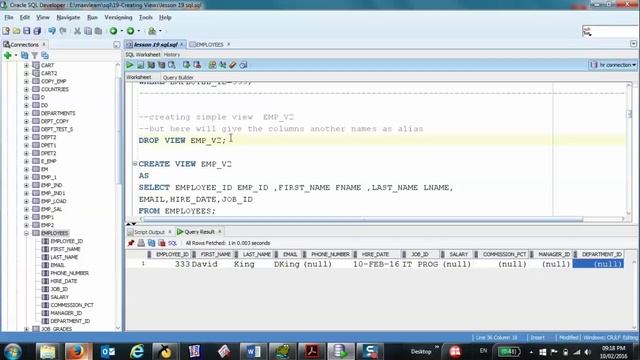Select the EMPLOYEES table in tree
Screen dimensions: 640x360
(54, 233)
